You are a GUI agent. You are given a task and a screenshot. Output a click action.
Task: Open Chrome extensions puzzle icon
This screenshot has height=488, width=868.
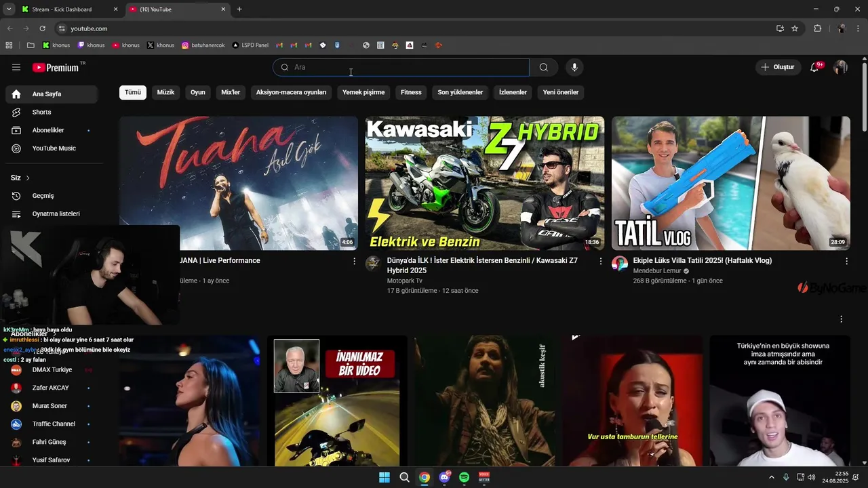(817, 28)
